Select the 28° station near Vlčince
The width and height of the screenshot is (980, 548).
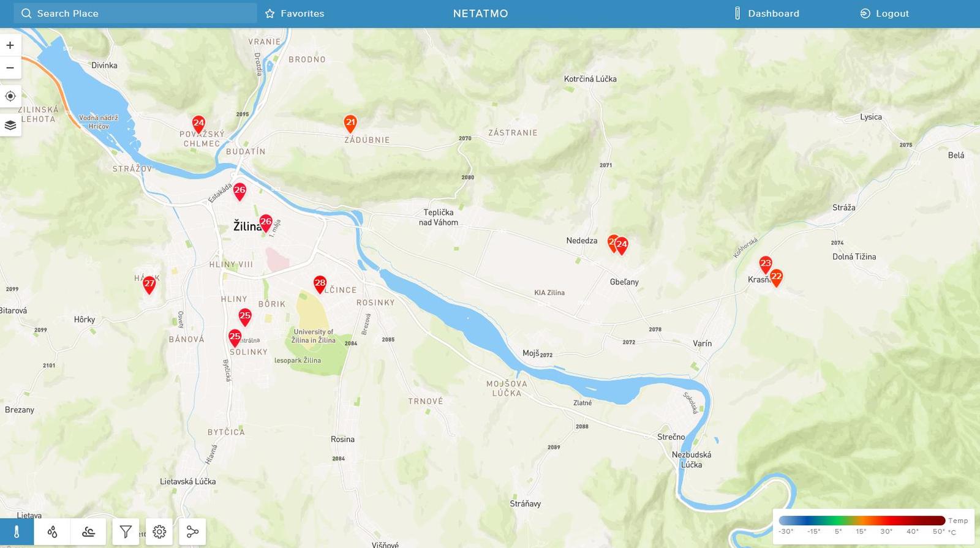tap(320, 283)
